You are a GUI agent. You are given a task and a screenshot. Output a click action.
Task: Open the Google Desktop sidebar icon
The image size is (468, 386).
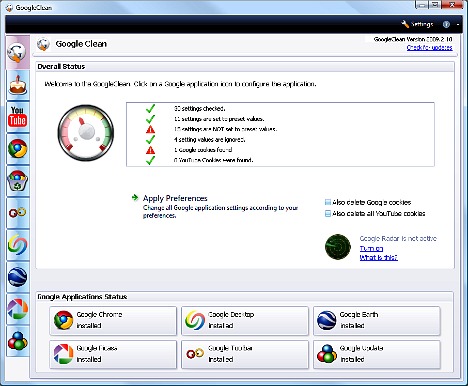point(18,245)
